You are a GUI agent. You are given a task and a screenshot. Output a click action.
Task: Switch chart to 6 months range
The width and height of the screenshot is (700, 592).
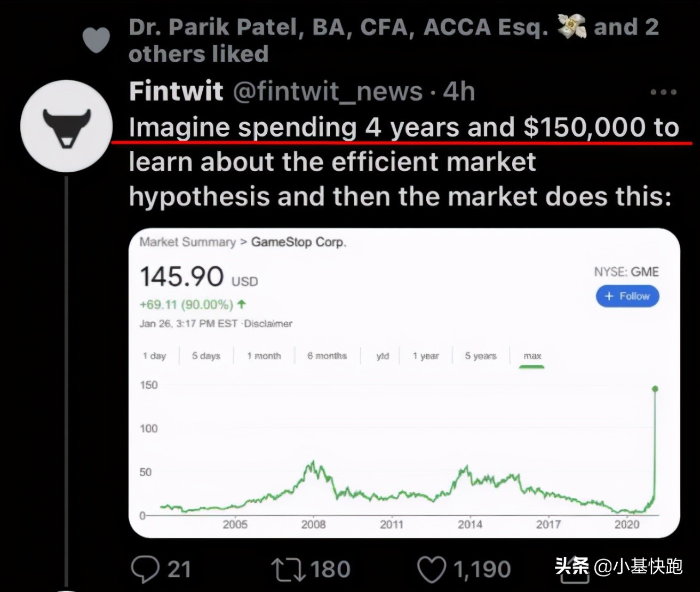(x=327, y=356)
